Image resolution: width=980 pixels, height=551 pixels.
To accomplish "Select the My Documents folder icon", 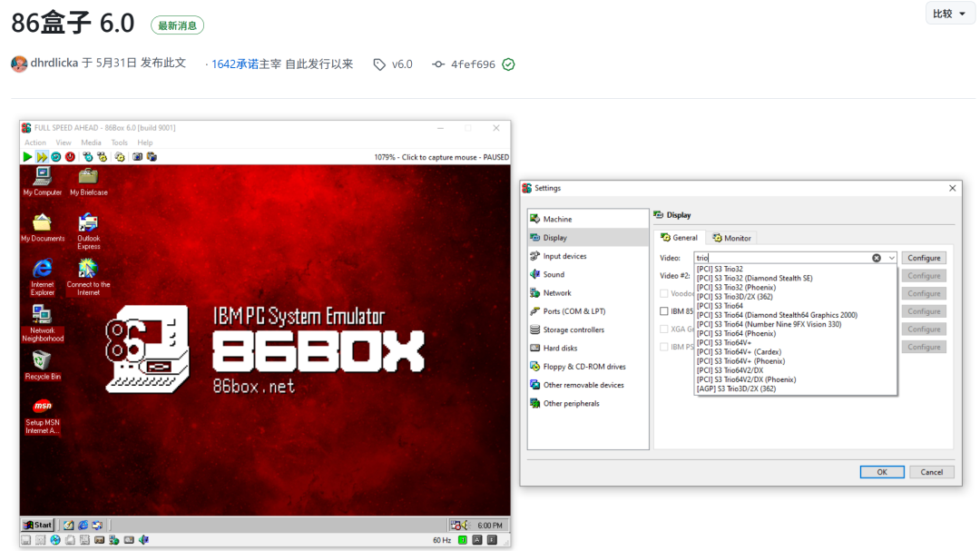I will tap(43, 228).
